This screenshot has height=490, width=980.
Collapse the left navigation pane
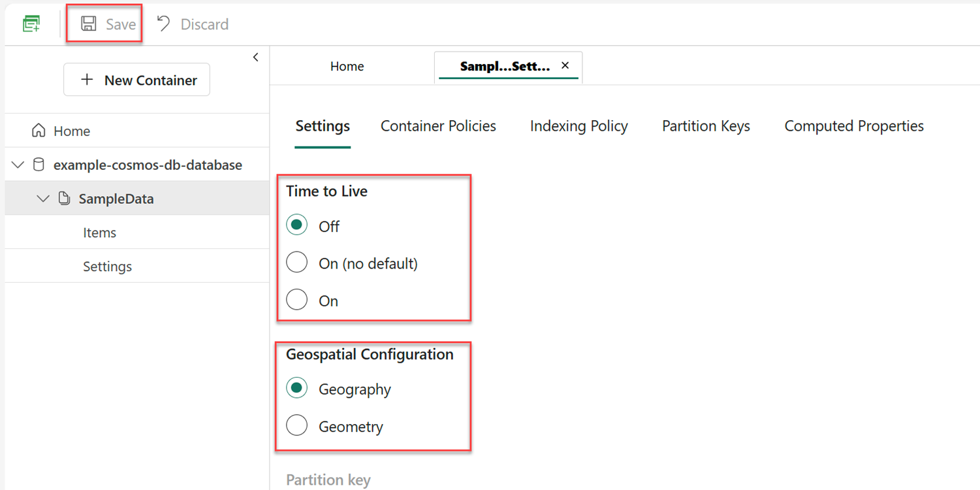click(255, 57)
